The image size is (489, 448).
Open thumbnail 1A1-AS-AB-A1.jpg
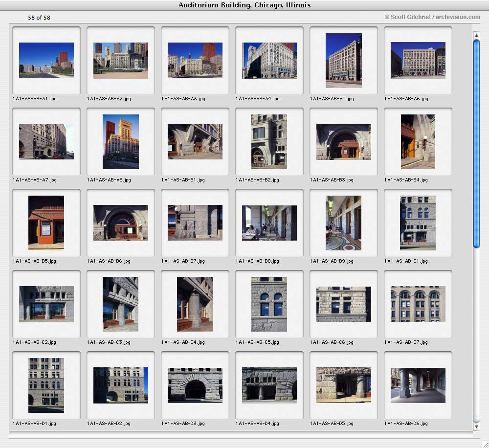46,60
